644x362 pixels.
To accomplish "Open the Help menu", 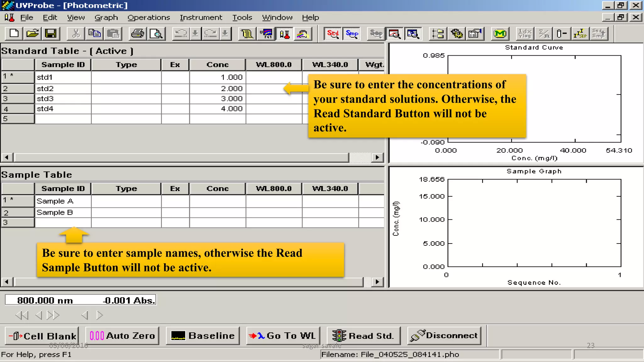I will pyautogui.click(x=310, y=18).
